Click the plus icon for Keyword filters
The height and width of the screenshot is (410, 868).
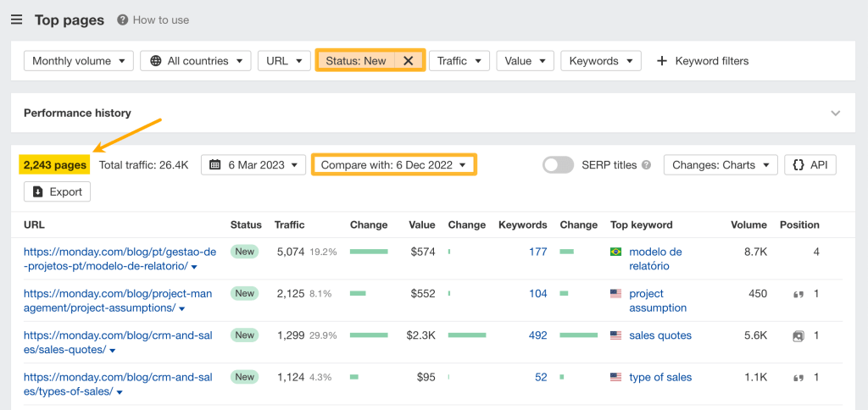662,61
